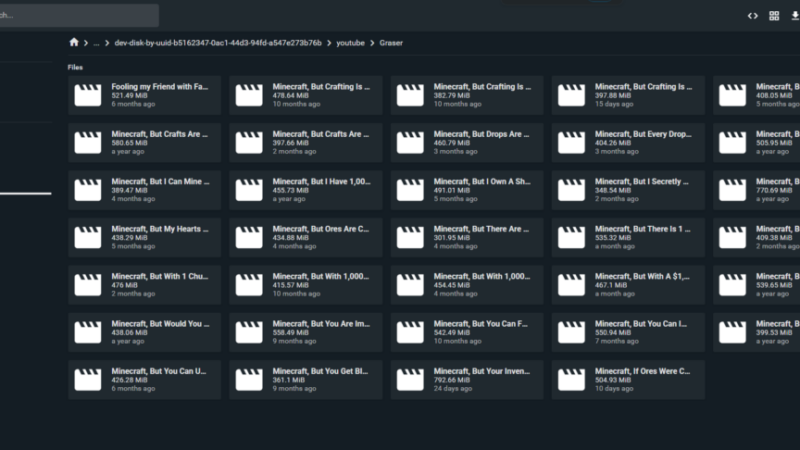Click the search input field
Image resolution: width=800 pixels, height=450 pixels.
pyautogui.click(x=79, y=15)
